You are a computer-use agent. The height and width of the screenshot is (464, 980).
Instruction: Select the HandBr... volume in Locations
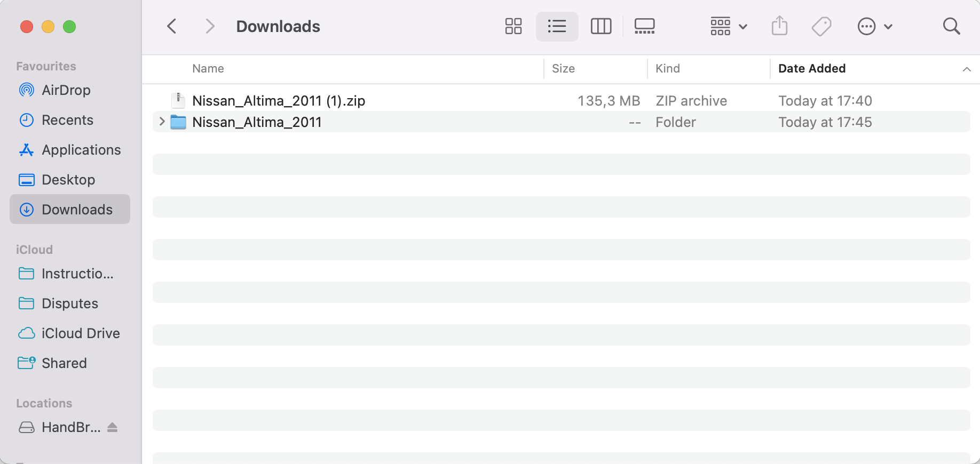tap(71, 427)
